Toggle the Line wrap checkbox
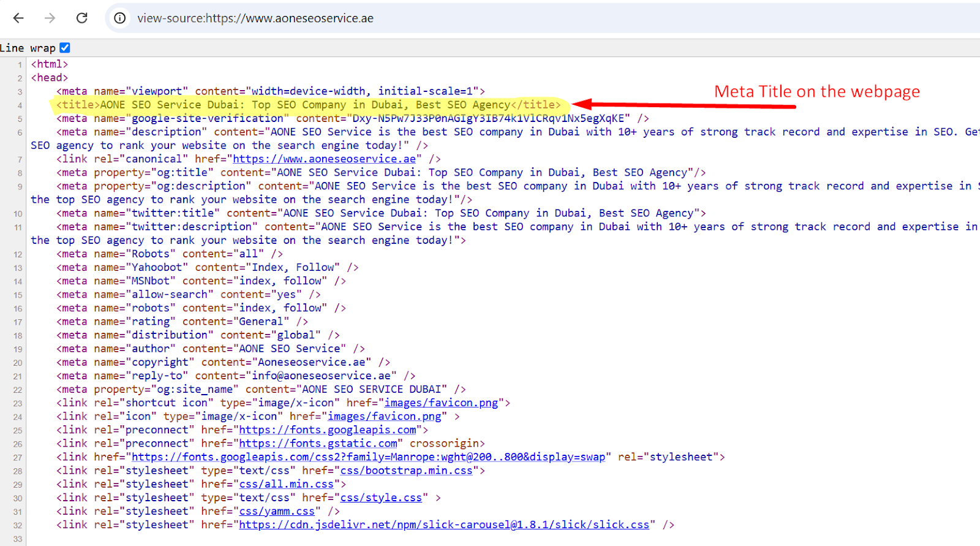The width and height of the screenshot is (980, 546). [x=65, y=47]
